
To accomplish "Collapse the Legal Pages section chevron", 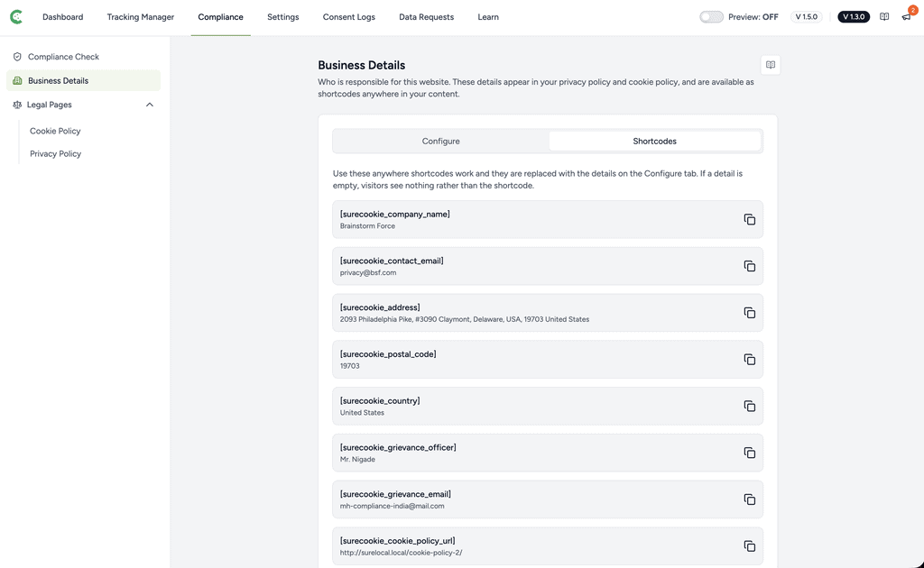I will pos(150,105).
